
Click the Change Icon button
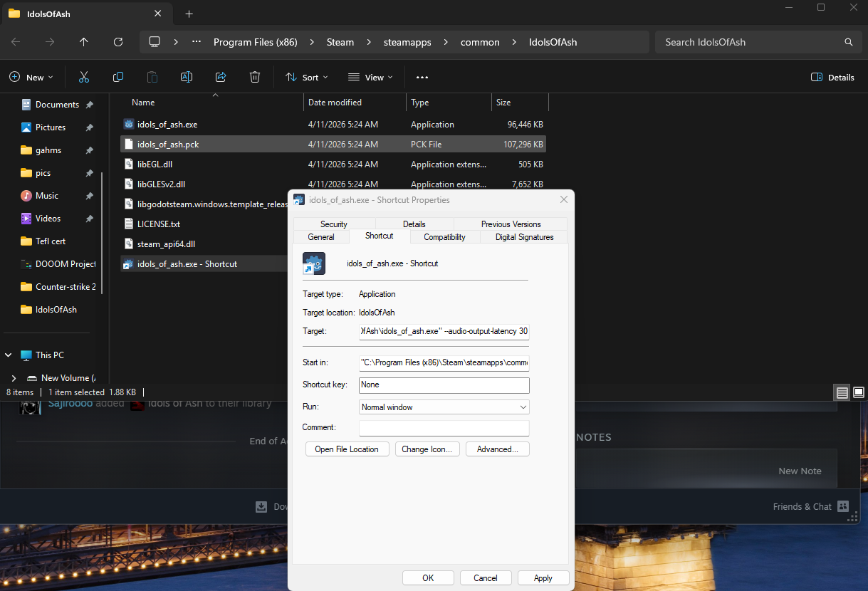[x=427, y=449]
